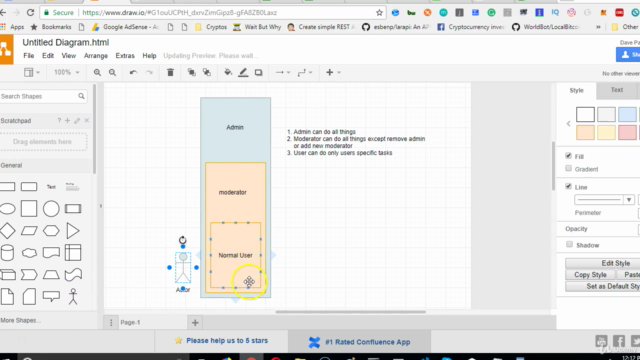Click the search magnifier in Search Shapes
The image size is (640, 360).
81,96
